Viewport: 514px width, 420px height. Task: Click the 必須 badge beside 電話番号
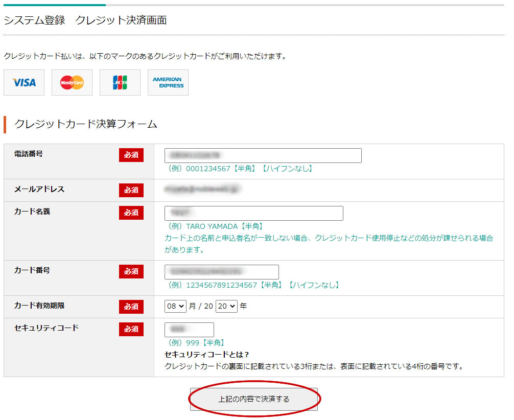[x=131, y=155]
